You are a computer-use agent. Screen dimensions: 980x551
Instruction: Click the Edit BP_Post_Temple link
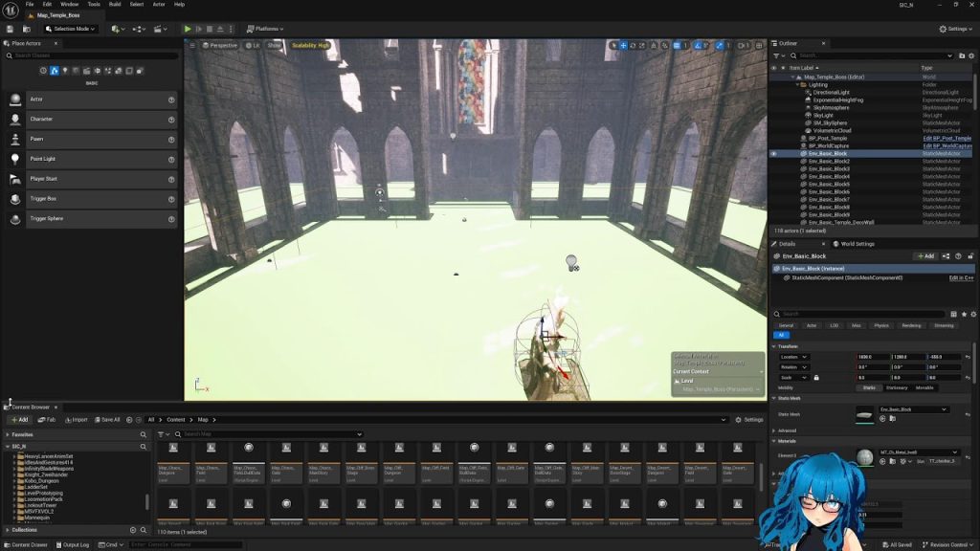pyautogui.click(x=947, y=139)
